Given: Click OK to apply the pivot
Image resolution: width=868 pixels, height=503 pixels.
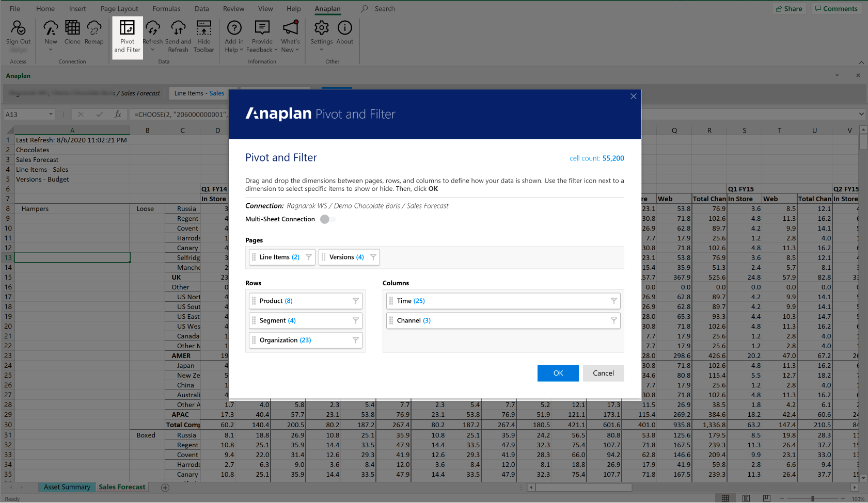Looking at the screenshot, I should (x=558, y=373).
